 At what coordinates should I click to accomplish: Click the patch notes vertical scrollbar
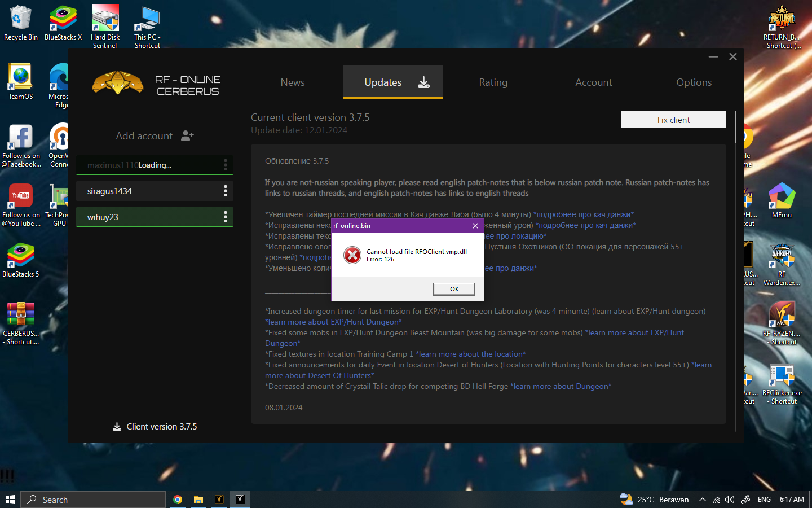tap(735, 127)
